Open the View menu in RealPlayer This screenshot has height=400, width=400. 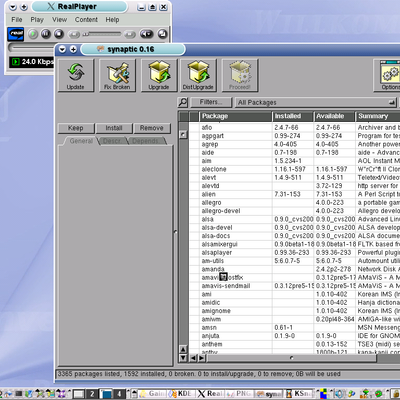(x=59, y=20)
